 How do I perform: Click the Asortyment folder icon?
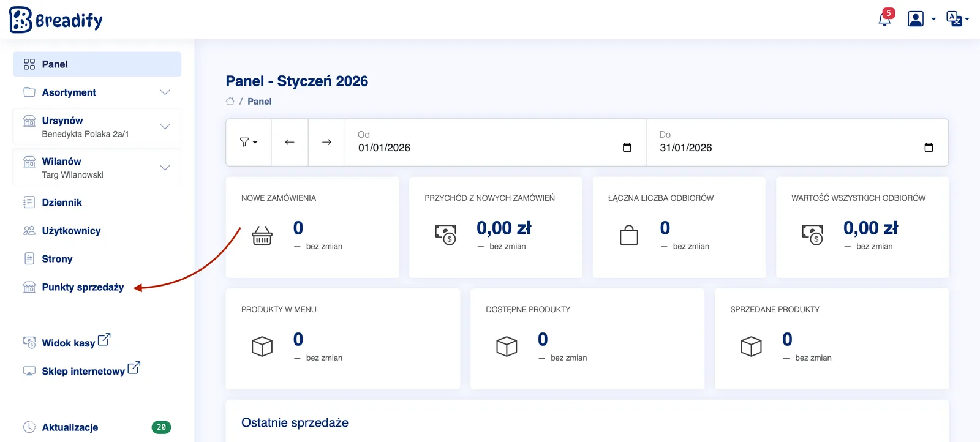click(29, 92)
